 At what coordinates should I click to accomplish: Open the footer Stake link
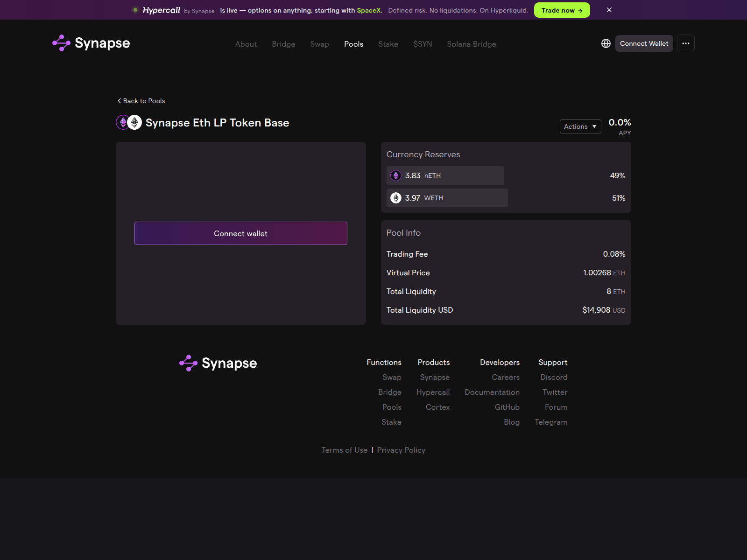click(391, 422)
